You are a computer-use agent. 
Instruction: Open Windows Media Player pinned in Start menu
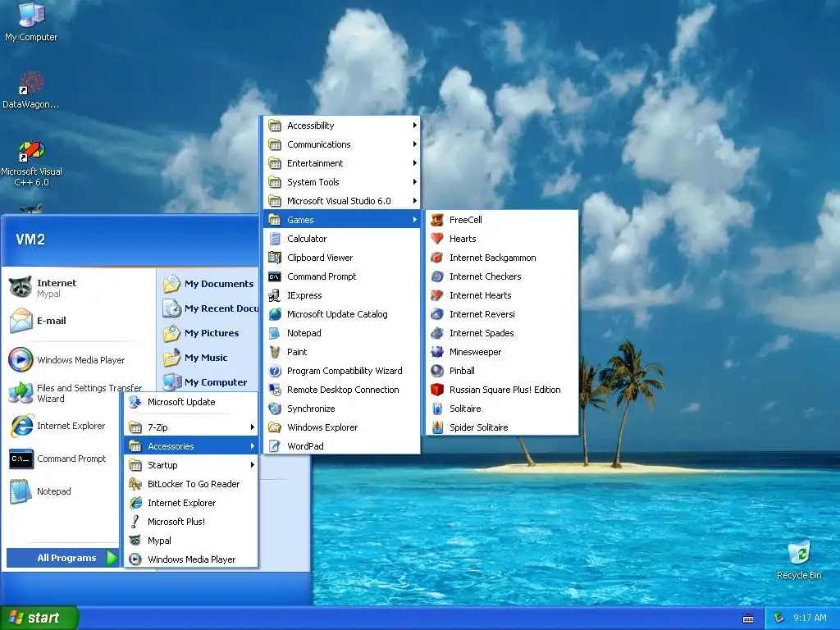(78, 360)
